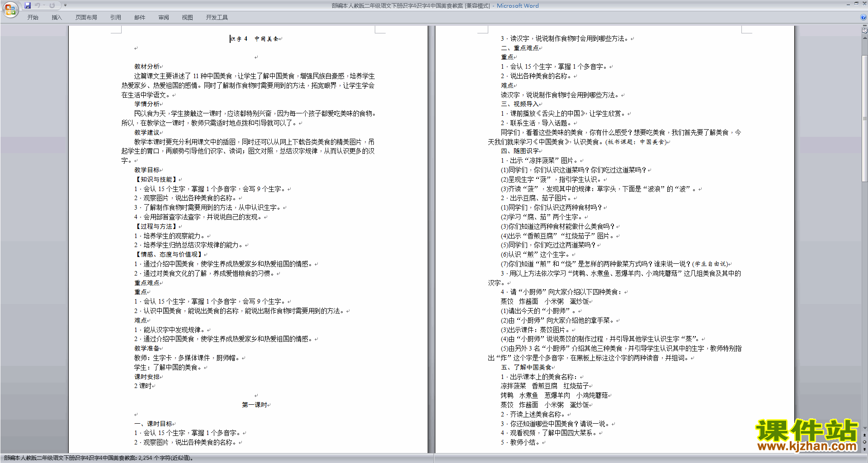This screenshot has height=463, width=868.
Task: Click the line 1．能从汉字中发现规律
Action: [x=170, y=330]
